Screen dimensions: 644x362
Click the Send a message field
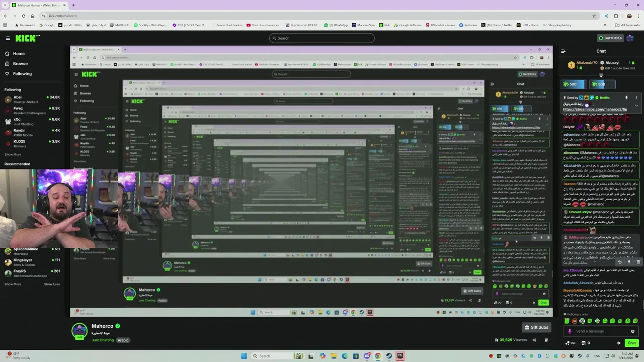(601, 331)
